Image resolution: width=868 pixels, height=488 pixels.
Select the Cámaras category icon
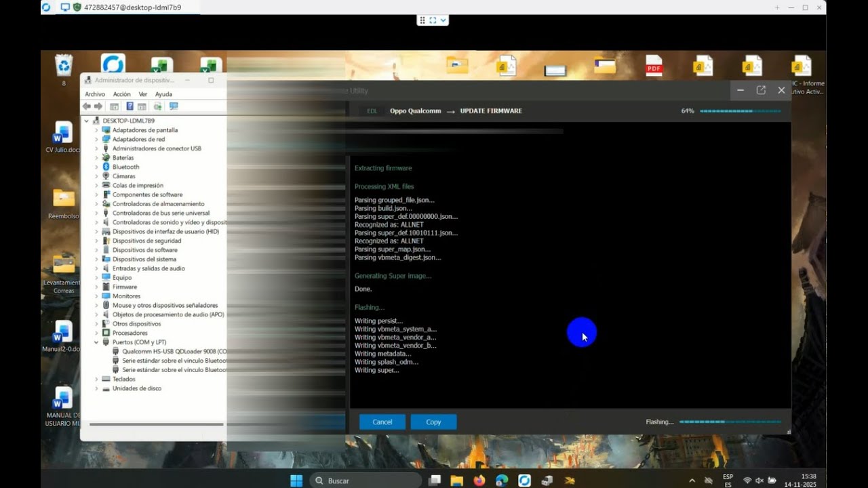point(106,176)
